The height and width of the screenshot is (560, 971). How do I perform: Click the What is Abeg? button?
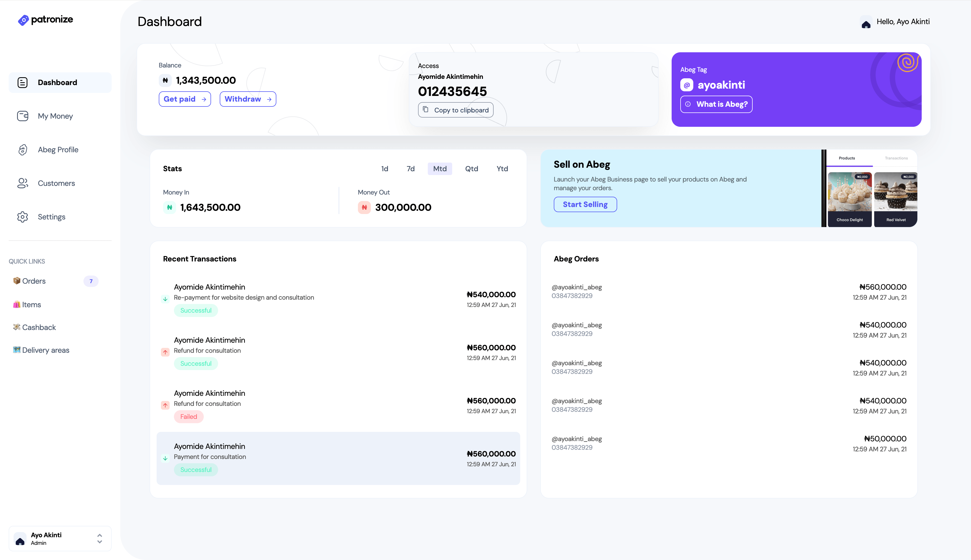pos(716,104)
